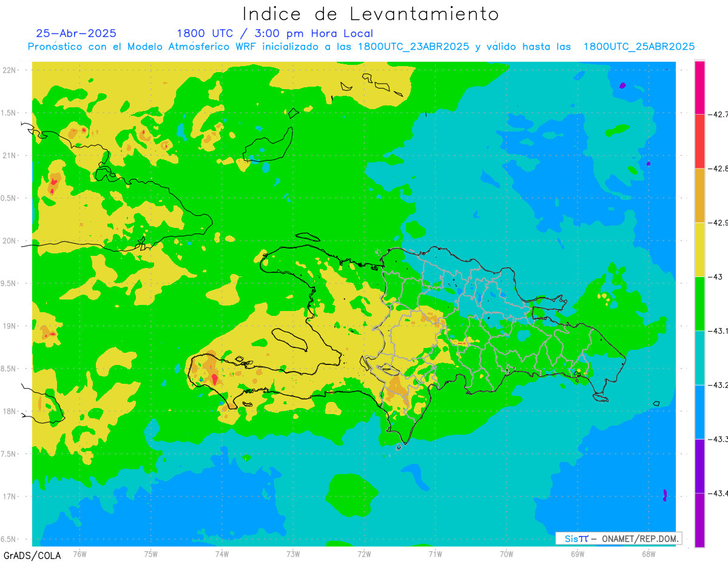Click the magenta swatch atop the legend
The height and width of the screenshot is (562, 728).
click(x=699, y=87)
